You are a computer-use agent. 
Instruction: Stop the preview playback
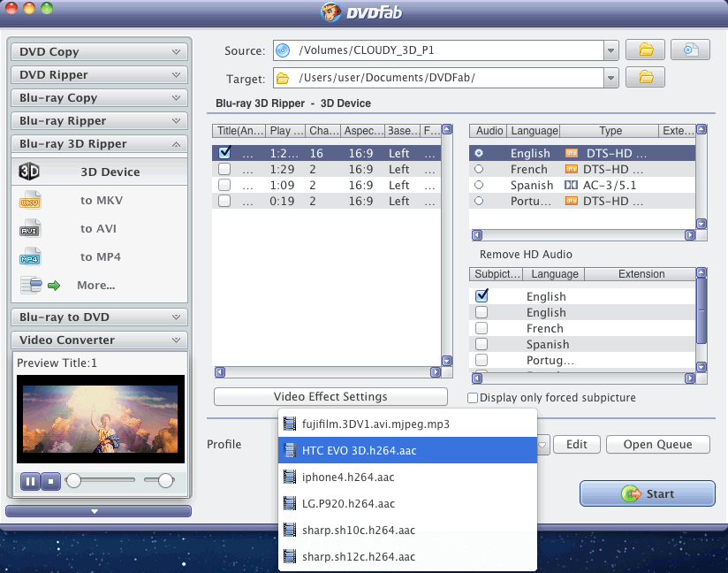pos(50,481)
